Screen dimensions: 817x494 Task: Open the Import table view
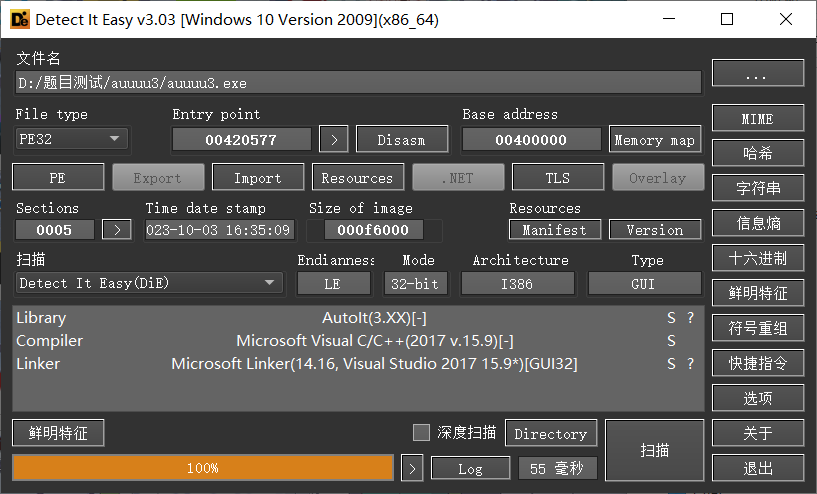click(257, 178)
